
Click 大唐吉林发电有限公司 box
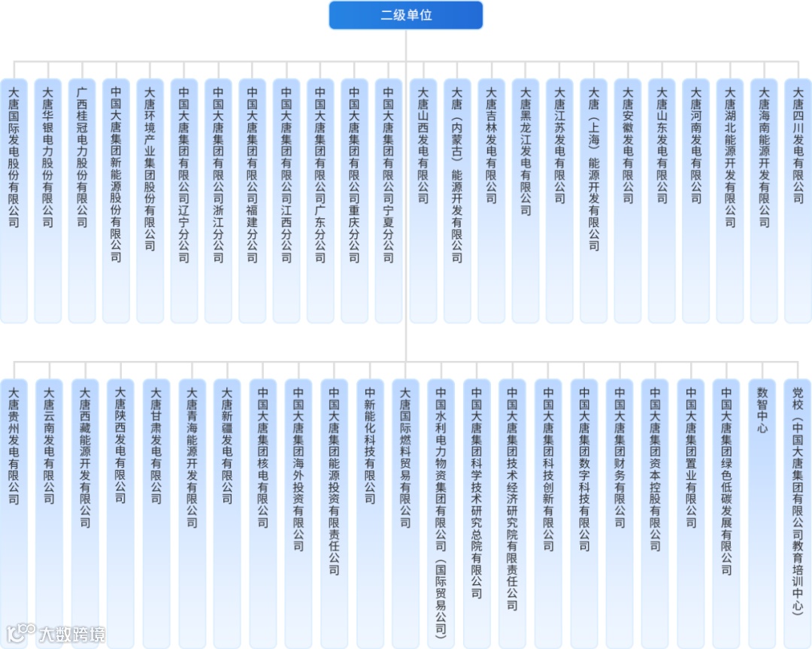[x=492, y=201]
